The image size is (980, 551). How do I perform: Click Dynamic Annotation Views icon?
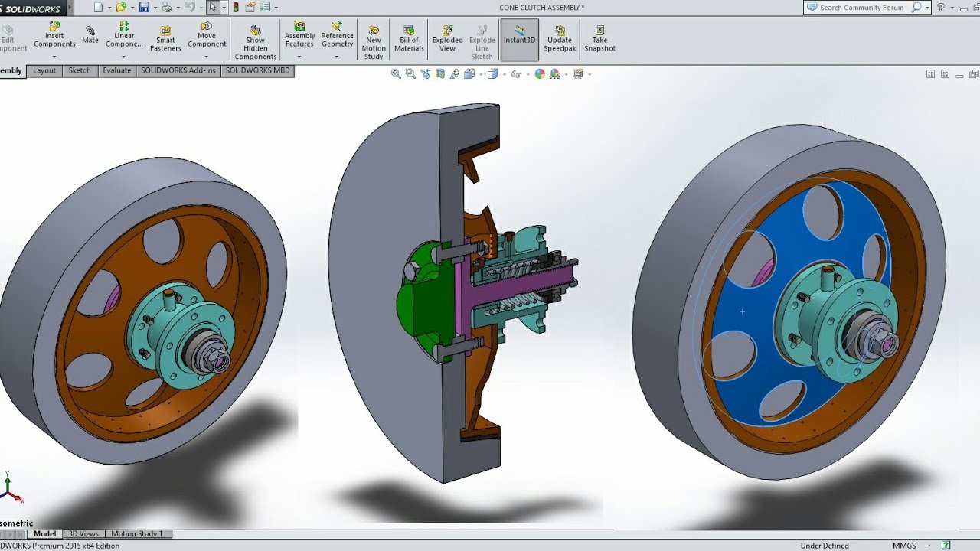coord(455,74)
